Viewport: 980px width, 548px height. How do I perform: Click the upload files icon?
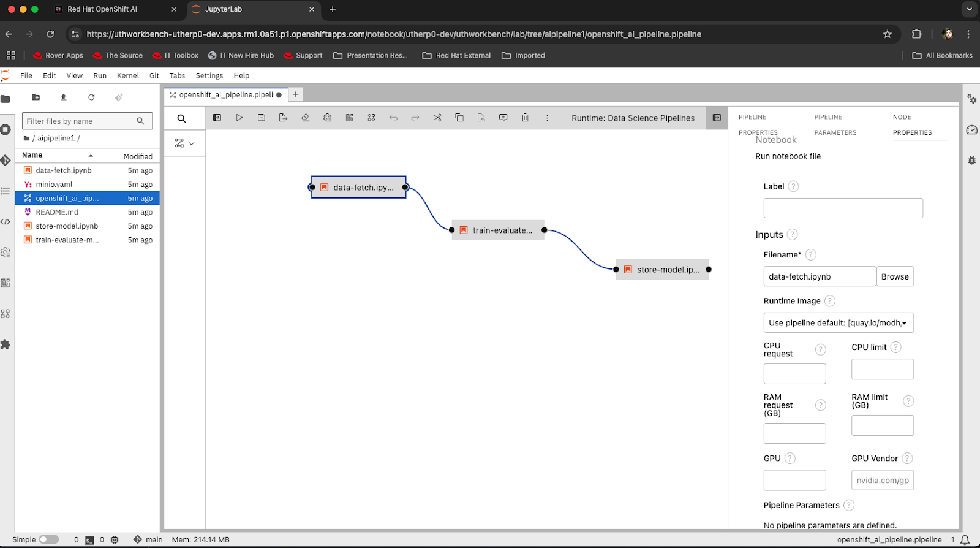click(x=64, y=97)
